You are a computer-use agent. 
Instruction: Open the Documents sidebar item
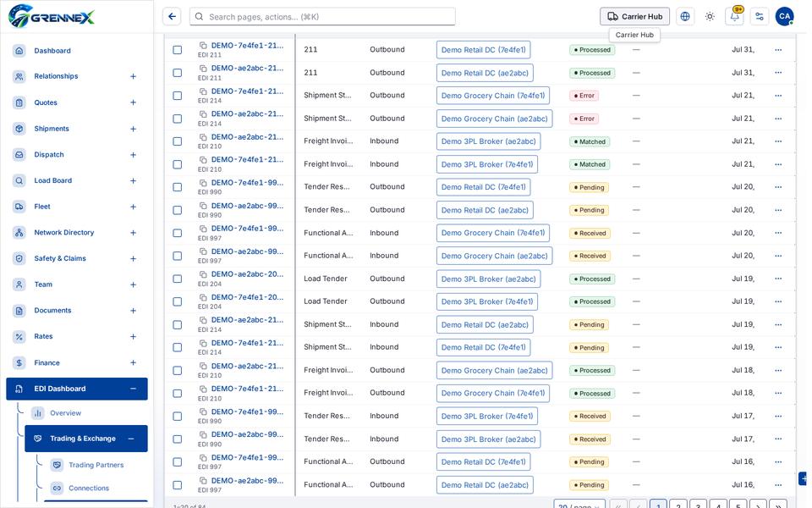[52, 311]
